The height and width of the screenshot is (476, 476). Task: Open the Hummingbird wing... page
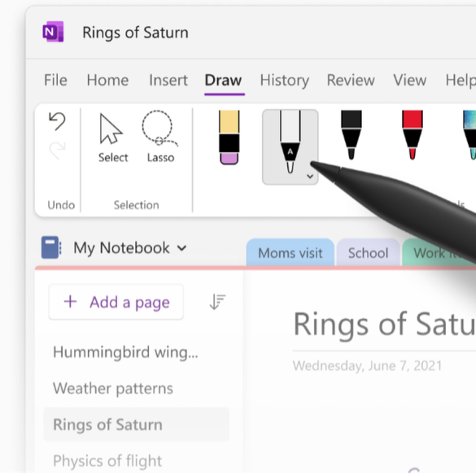pyautogui.click(x=125, y=352)
